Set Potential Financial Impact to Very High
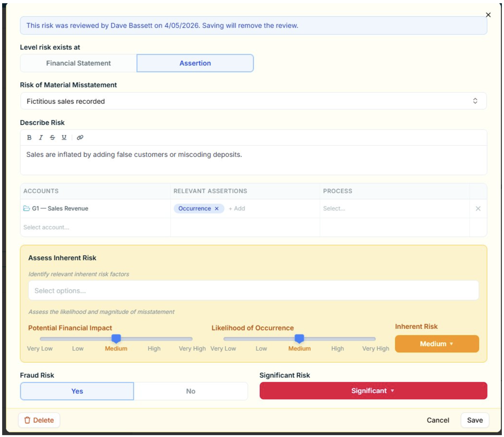This screenshot has width=504, height=437. click(x=192, y=349)
